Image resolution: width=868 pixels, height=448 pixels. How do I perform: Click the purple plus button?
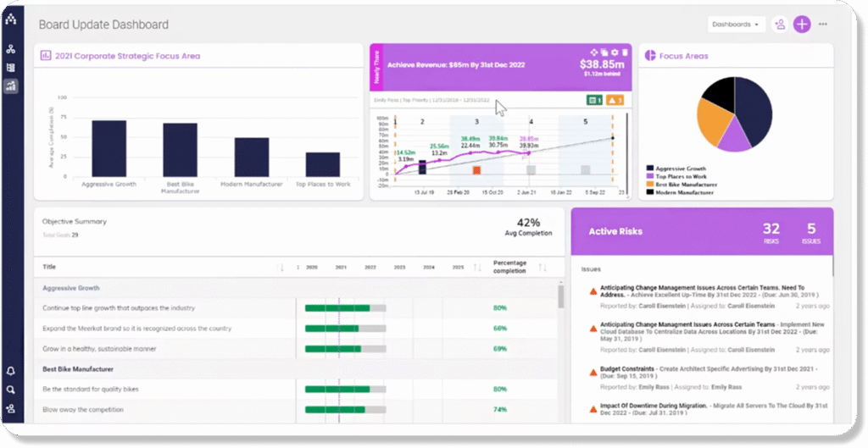click(x=802, y=25)
